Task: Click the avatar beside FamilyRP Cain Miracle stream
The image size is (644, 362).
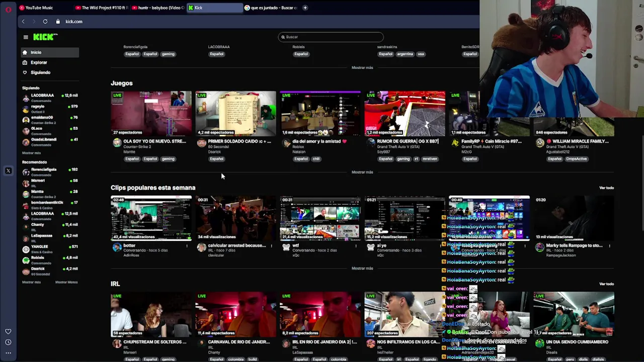Action: click(x=455, y=143)
